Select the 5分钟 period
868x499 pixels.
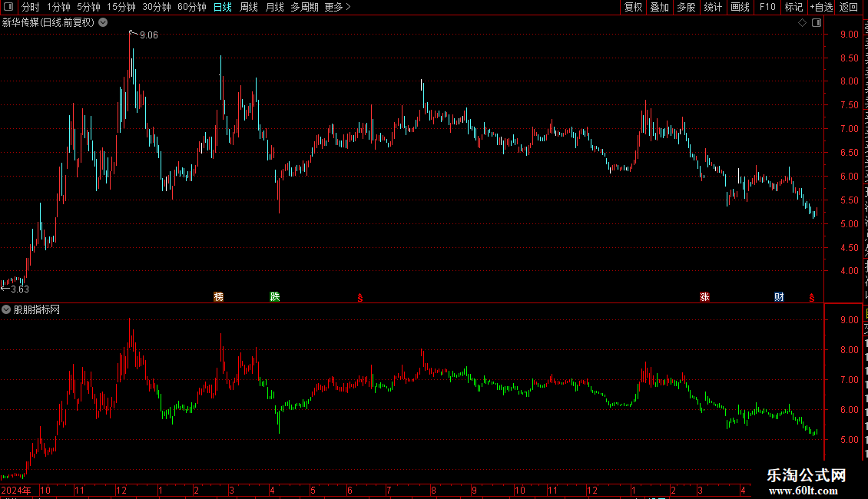[x=88, y=7]
